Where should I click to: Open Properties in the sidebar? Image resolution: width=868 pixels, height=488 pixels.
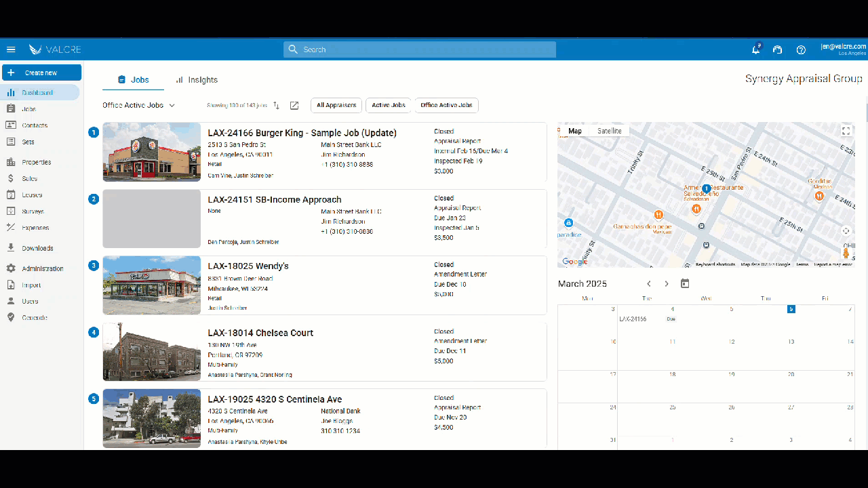coord(41,162)
